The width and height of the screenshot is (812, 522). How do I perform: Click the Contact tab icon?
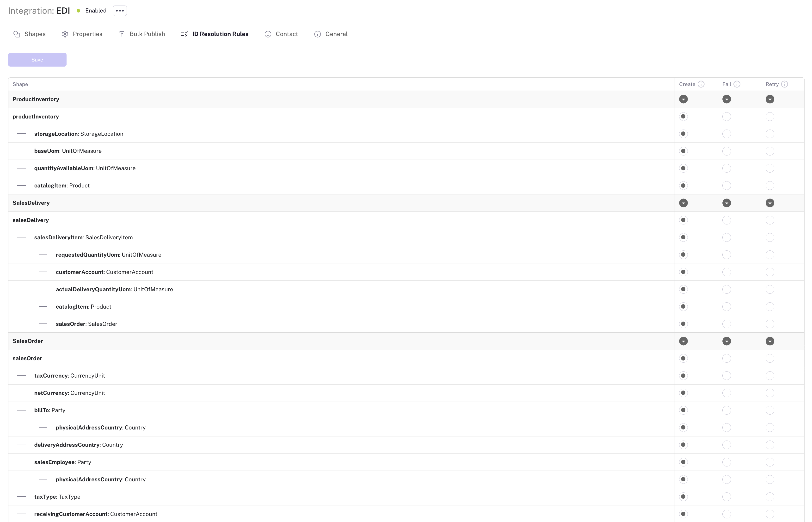click(x=268, y=34)
